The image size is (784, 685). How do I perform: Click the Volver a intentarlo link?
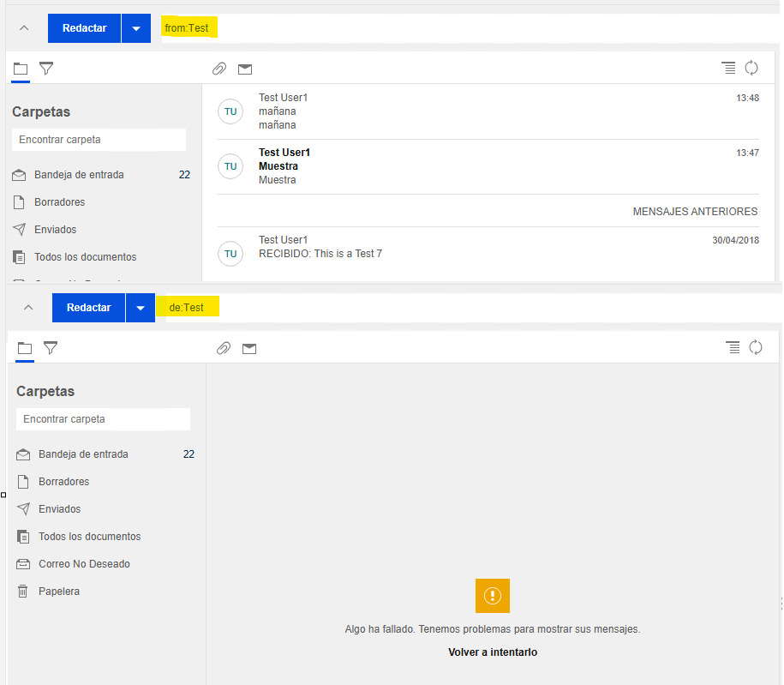tap(493, 652)
